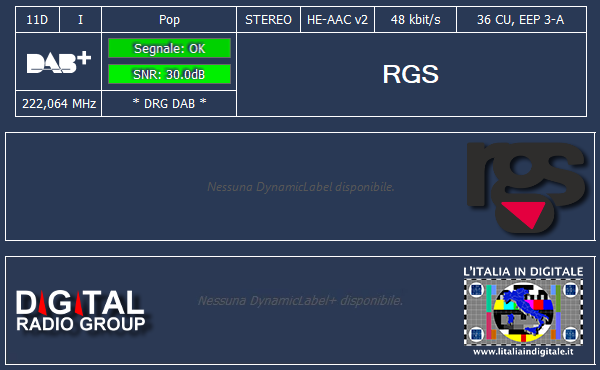Click the 'STEREO' audio mode cell
This screenshot has width=600, height=370.
point(269,20)
